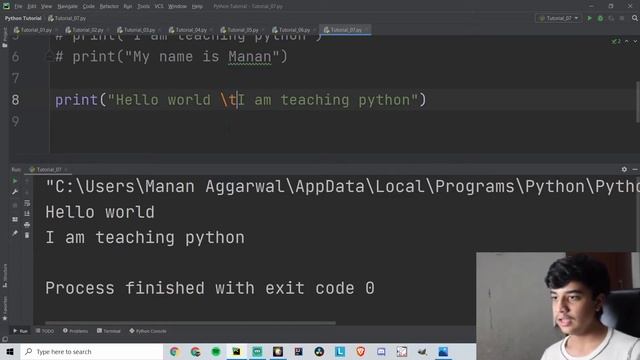Image resolution: width=640 pixels, height=360 pixels.
Task: Open the Project tool window sidebar
Action: click(x=4, y=38)
